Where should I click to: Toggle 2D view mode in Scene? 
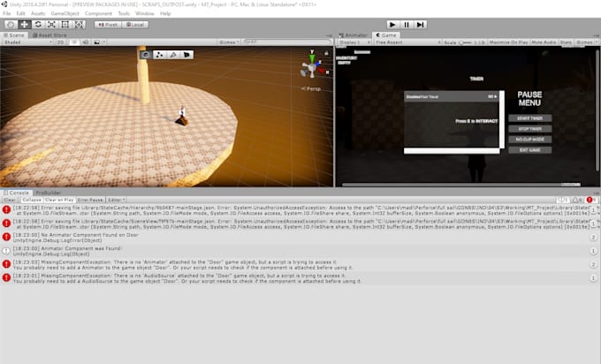61,42
